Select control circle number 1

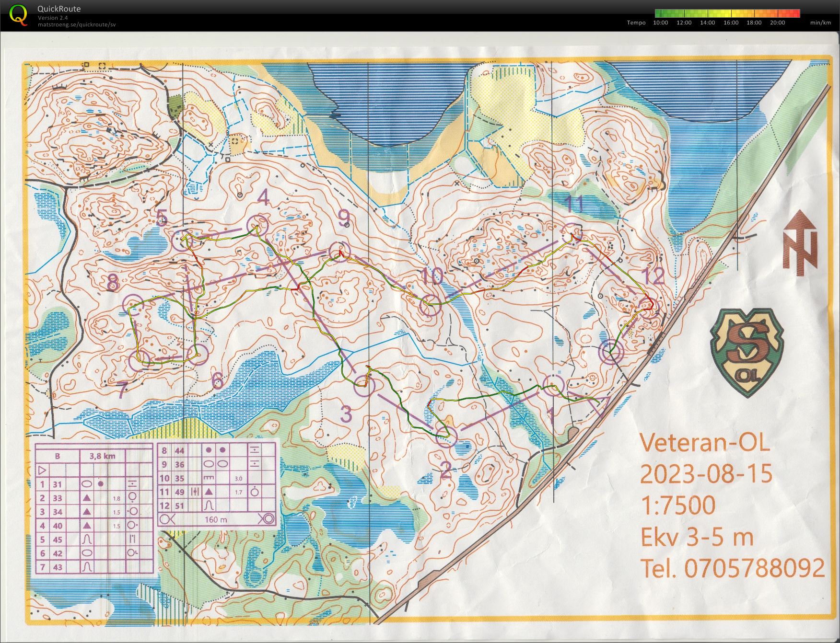(553, 385)
